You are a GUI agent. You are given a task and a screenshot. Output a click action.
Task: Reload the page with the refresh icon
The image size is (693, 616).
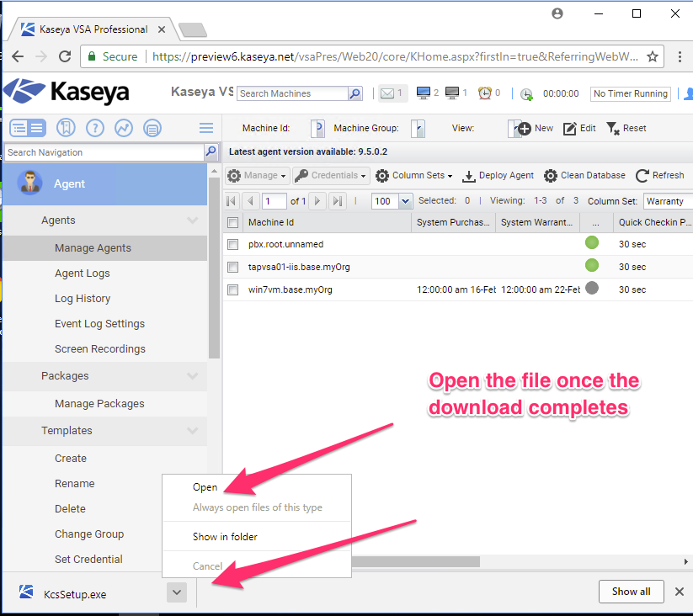(65, 56)
